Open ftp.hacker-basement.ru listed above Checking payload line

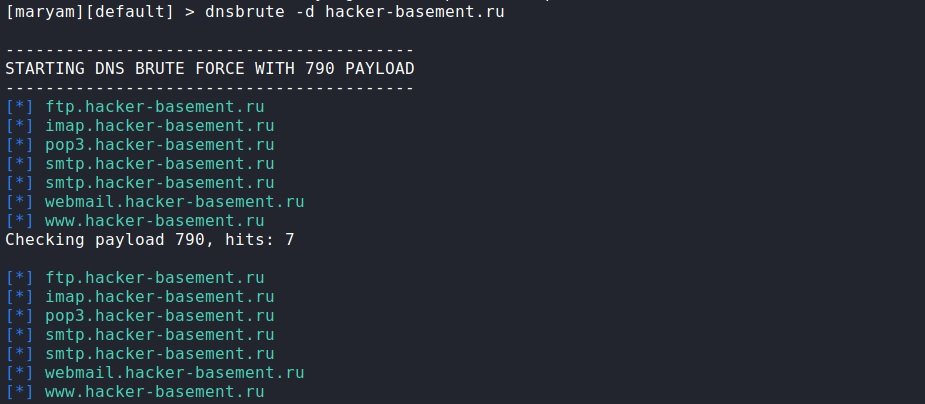point(155,107)
